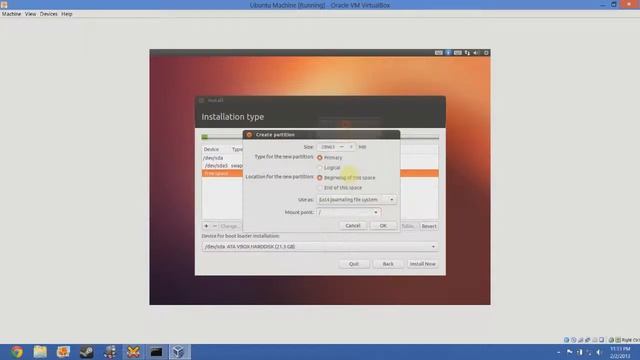Click the Quit installer button
Screen dimensions: 640x360
[x=353, y=264]
